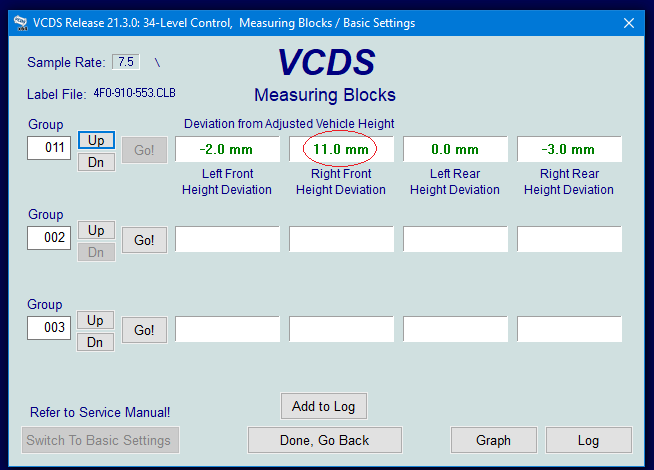The image size is (654, 470).
Task: Click Add to Log button
Action: click(323, 406)
